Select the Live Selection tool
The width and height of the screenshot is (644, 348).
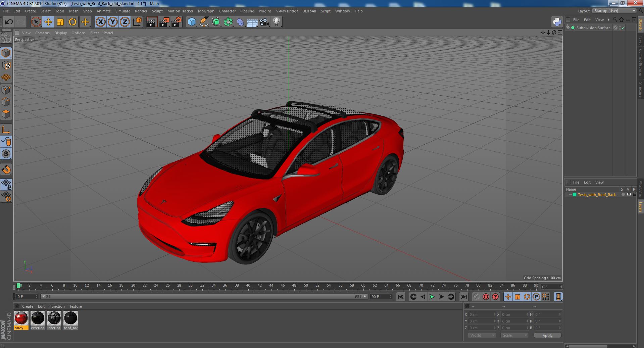pyautogui.click(x=36, y=22)
